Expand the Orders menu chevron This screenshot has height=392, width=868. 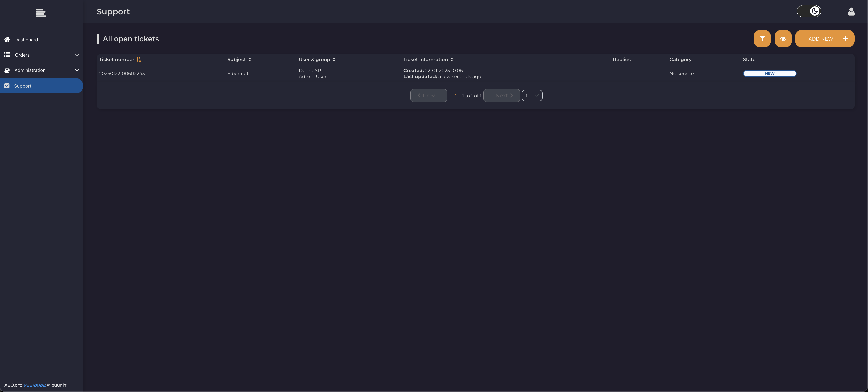point(77,55)
